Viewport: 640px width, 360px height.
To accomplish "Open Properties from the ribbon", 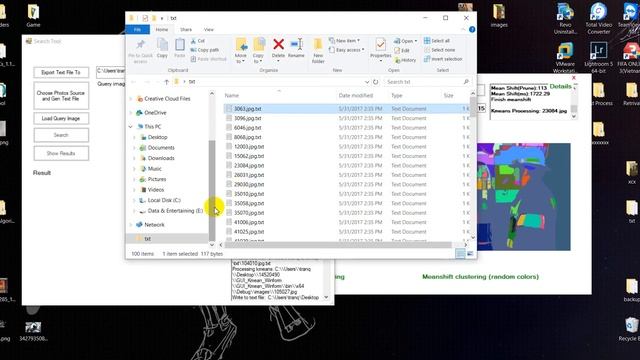I will pyautogui.click(x=380, y=50).
